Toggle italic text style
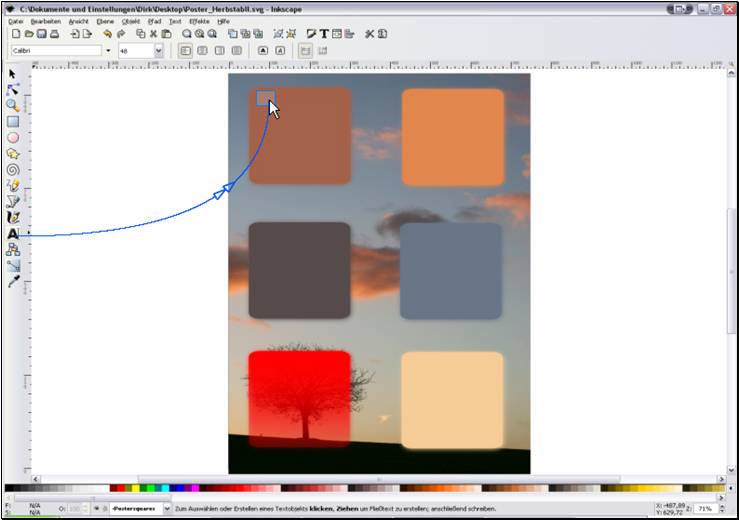 280,50
